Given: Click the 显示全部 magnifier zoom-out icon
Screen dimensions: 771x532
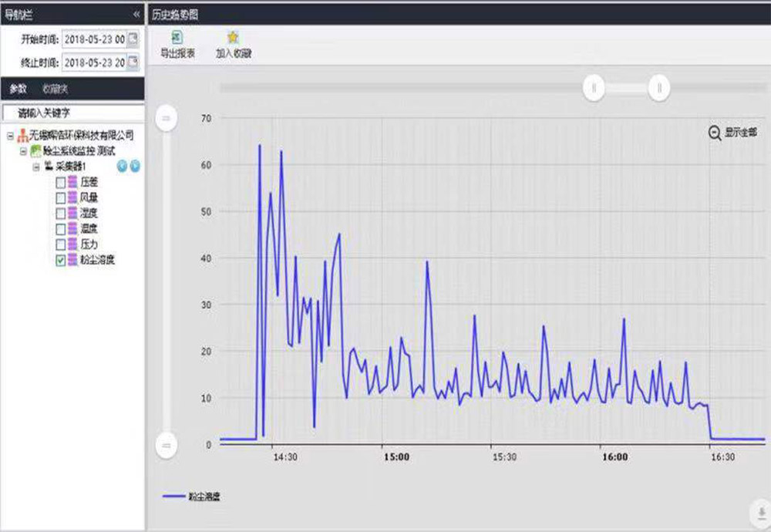Looking at the screenshot, I should click(715, 133).
